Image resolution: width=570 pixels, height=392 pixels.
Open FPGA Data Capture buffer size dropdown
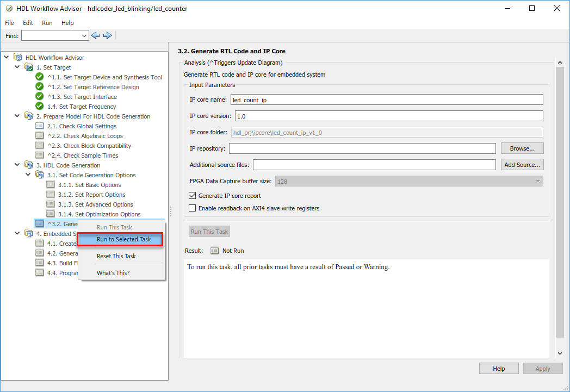click(x=538, y=181)
